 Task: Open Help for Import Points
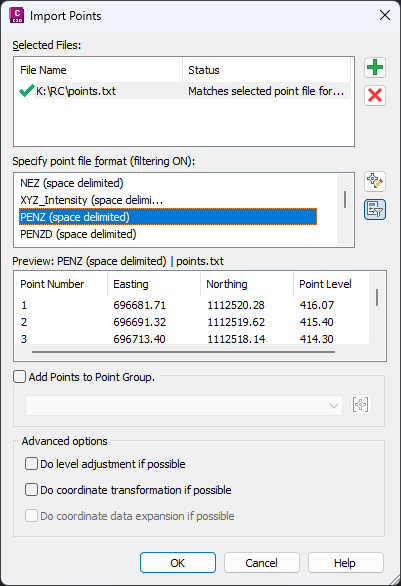click(345, 562)
